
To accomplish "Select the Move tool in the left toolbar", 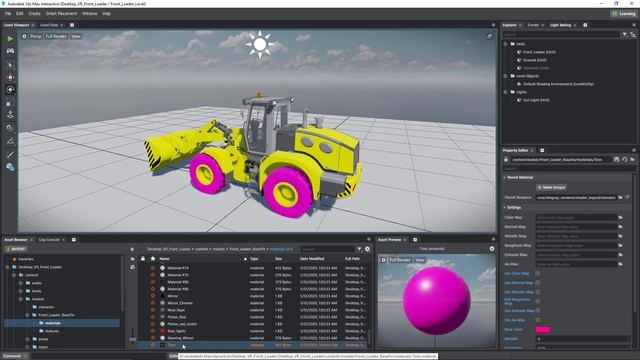I will pyautogui.click(x=10, y=77).
